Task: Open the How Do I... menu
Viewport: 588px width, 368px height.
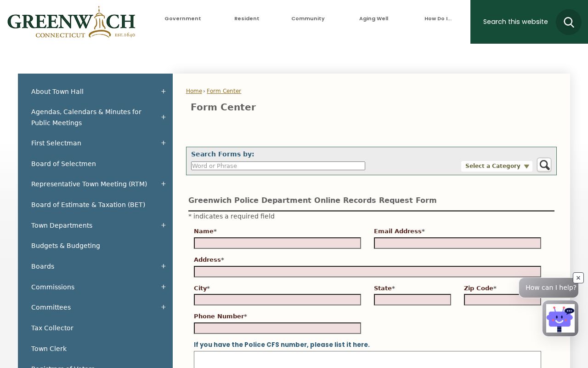Action: coord(438,19)
